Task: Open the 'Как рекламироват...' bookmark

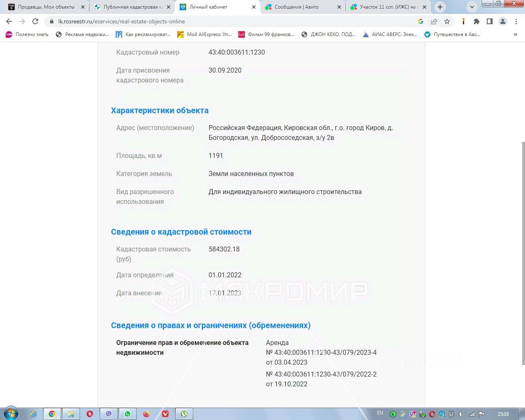Action: click(143, 34)
